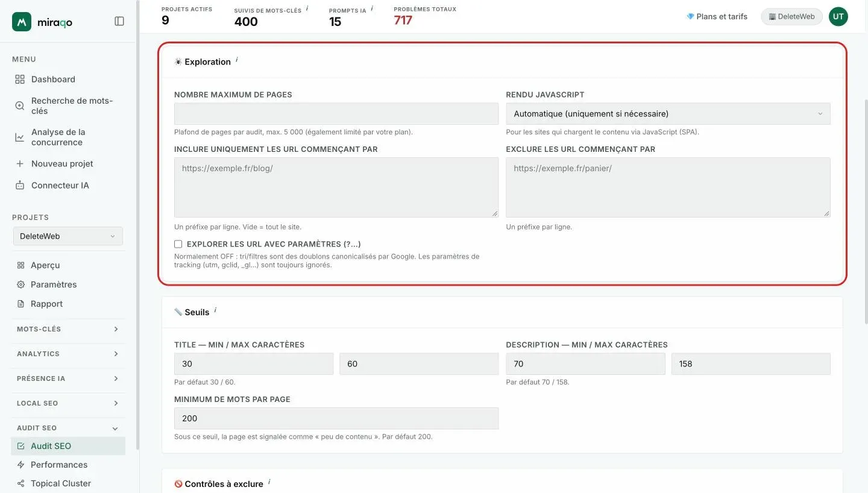This screenshot has height=493, width=868.
Task: Open Plans et tarifs link
Action: click(x=717, y=16)
